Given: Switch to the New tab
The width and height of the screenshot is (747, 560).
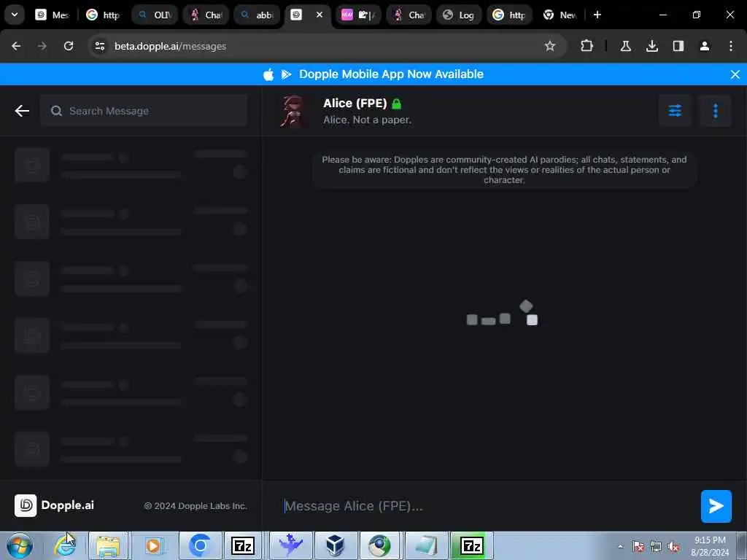Looking at the screenshot, I should [560, 15].
